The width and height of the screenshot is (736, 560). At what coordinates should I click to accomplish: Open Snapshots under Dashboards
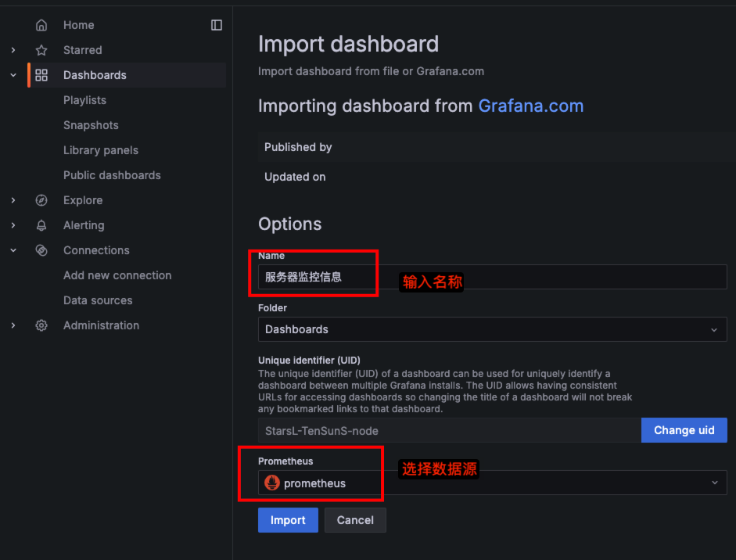[91, 125]
